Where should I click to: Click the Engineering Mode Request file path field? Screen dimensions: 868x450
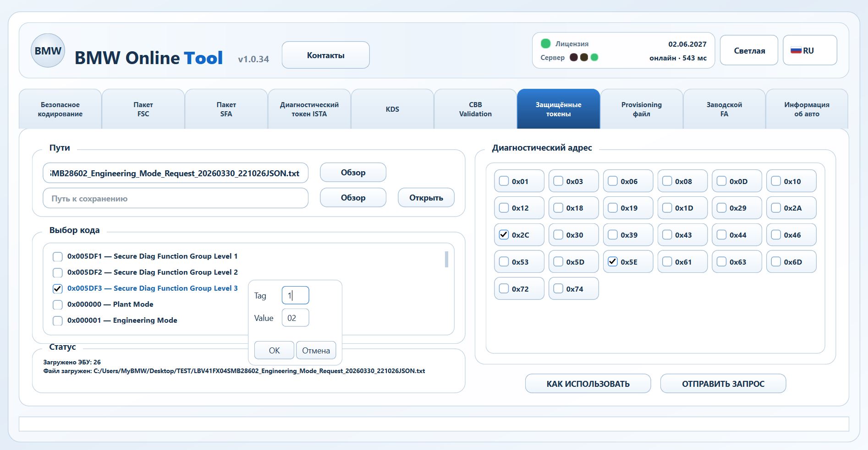pos(176,173)
